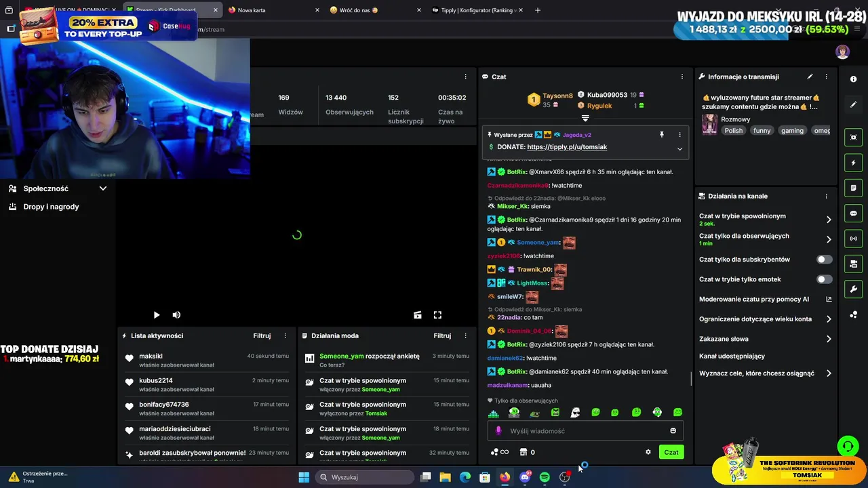Switch to Tipply Konfigurator browser tab

click(476, 10)
